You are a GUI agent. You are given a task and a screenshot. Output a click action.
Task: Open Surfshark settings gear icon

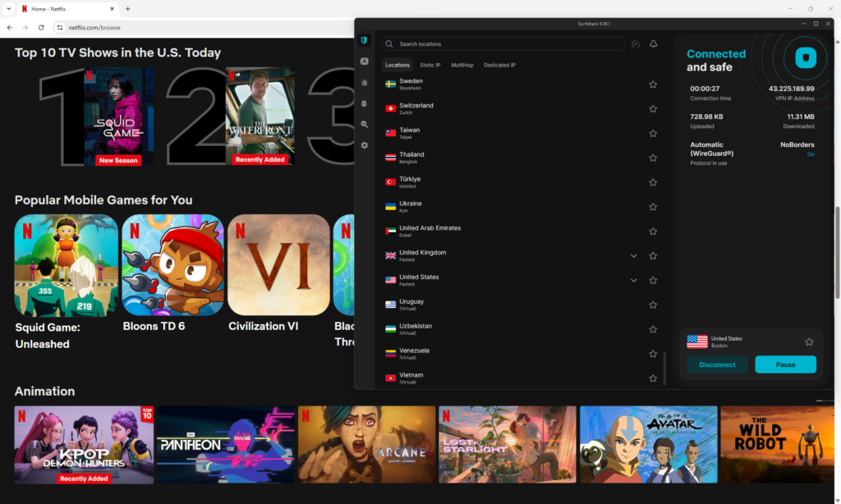[x=364, y=145]
